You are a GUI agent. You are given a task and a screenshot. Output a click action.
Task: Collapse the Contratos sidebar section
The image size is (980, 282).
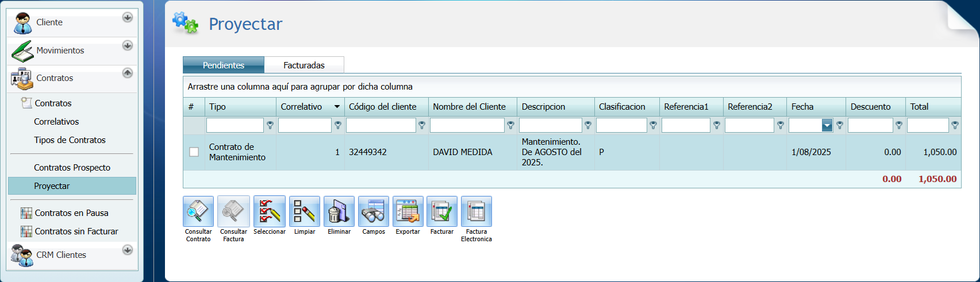coord(128,74)
